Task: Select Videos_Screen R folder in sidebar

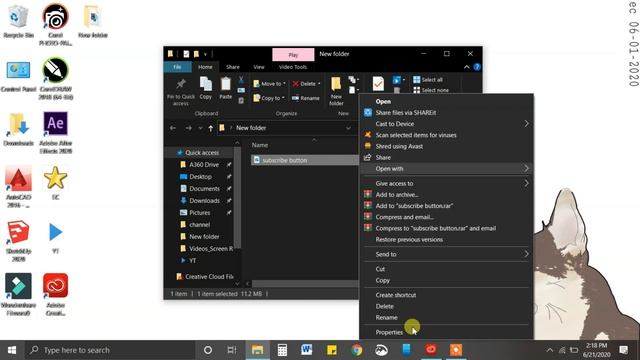Action: click(x=206, y=249)
